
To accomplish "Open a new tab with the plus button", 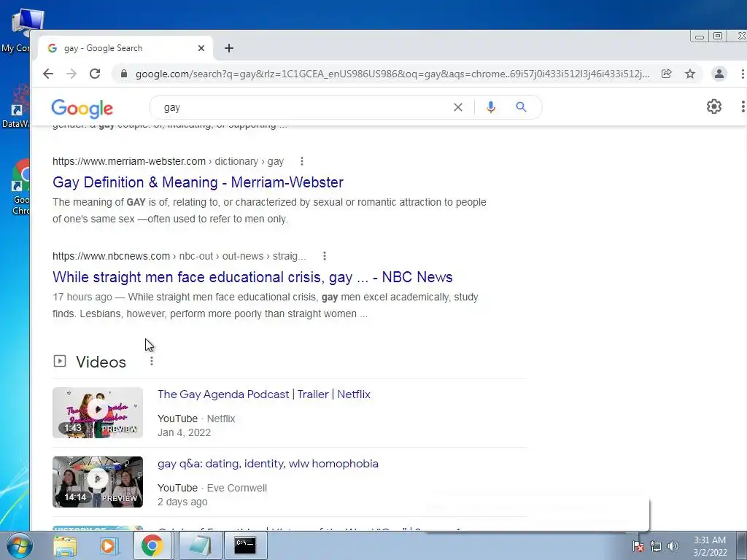I will tap(229, 48).
